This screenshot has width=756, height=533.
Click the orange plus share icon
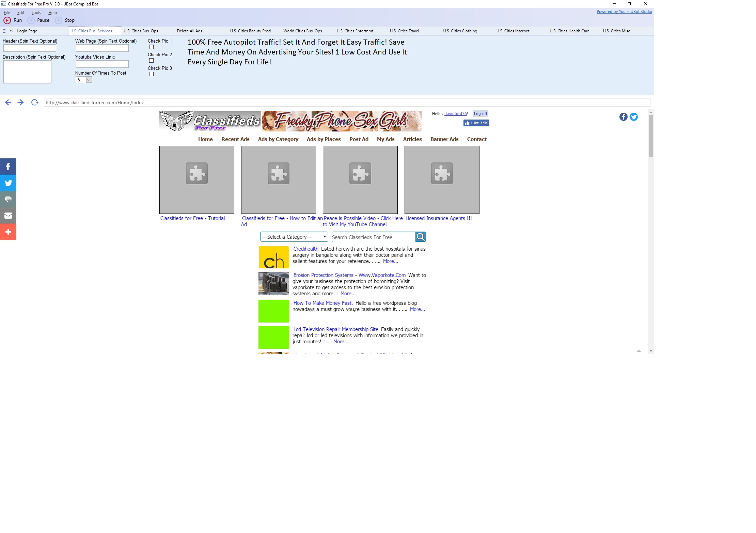[8, 232]
